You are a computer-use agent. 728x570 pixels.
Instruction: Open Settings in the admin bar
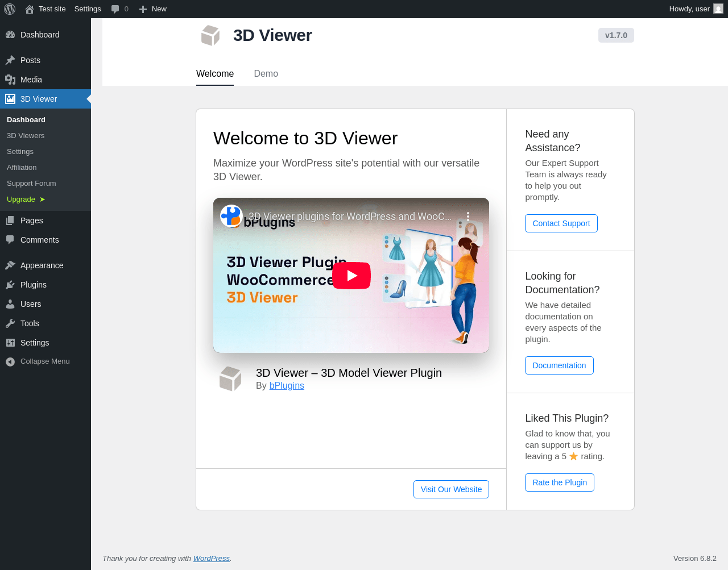coord(88,9)
